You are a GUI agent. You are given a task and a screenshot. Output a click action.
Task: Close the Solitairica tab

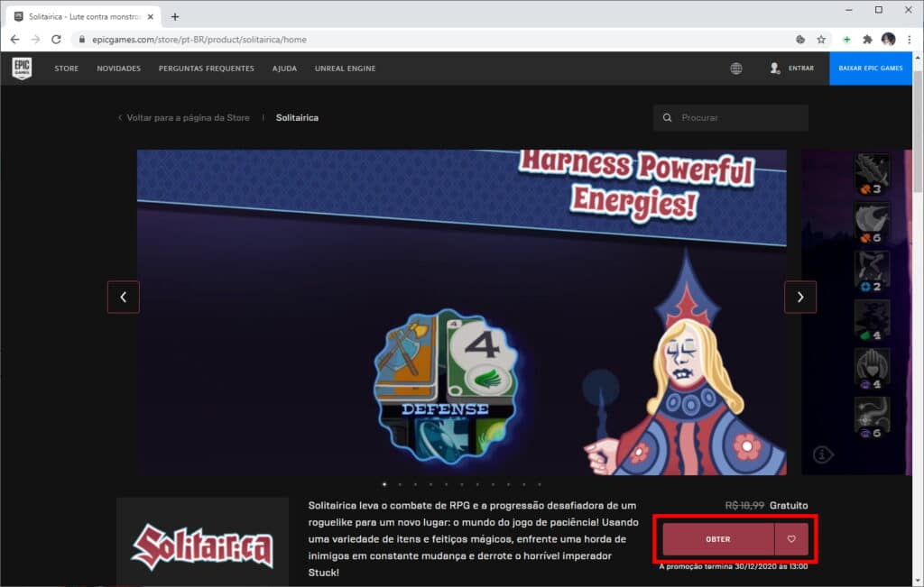coord(151,16)
